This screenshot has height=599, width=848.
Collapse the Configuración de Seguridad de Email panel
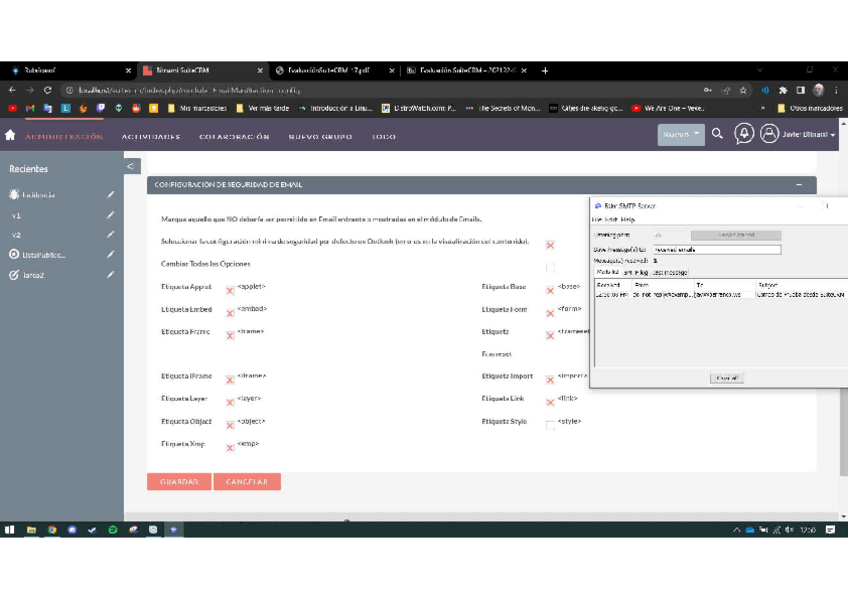798,185
